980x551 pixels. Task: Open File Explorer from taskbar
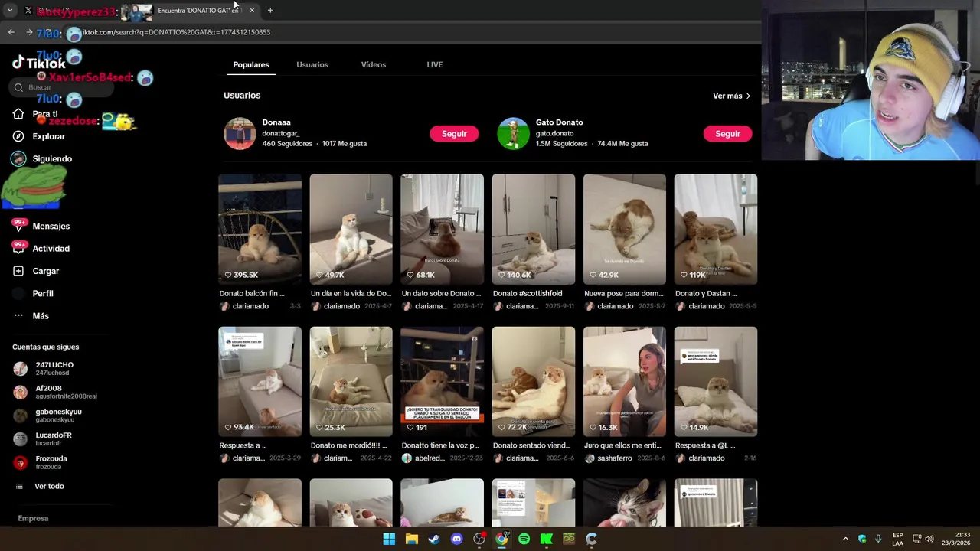pyautogui.click(x=411, y=539)
